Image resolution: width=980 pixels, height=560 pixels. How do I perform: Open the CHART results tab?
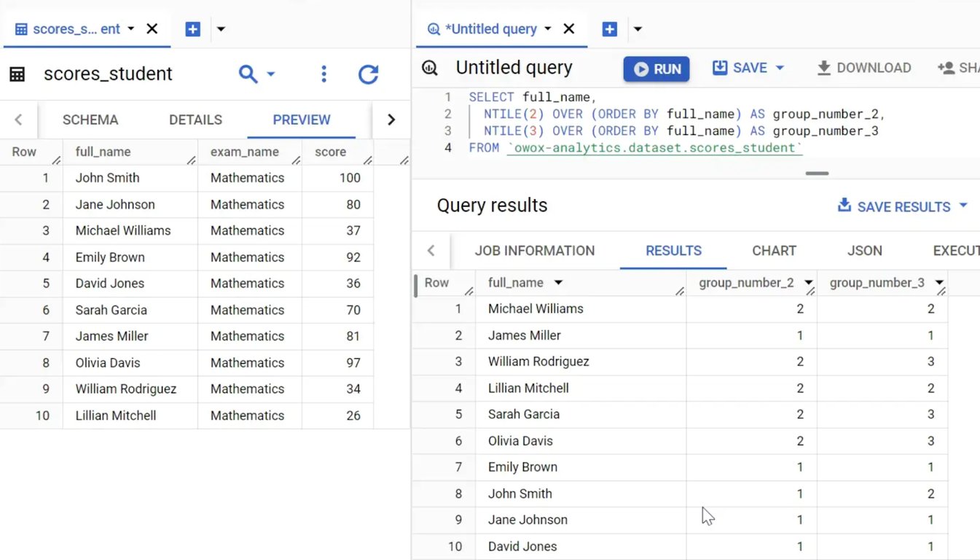pyautogui.click(x=774, y=251)
